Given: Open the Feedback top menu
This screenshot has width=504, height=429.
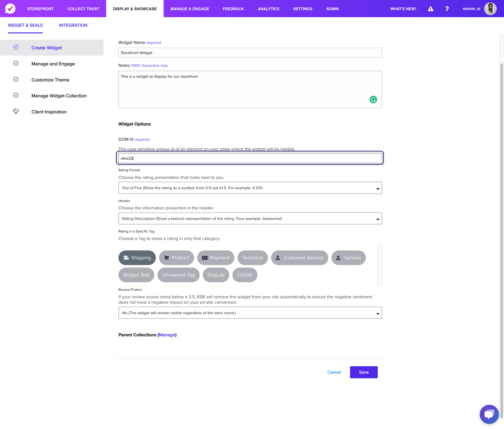Looking at the screenshot, I should [233, 9].
